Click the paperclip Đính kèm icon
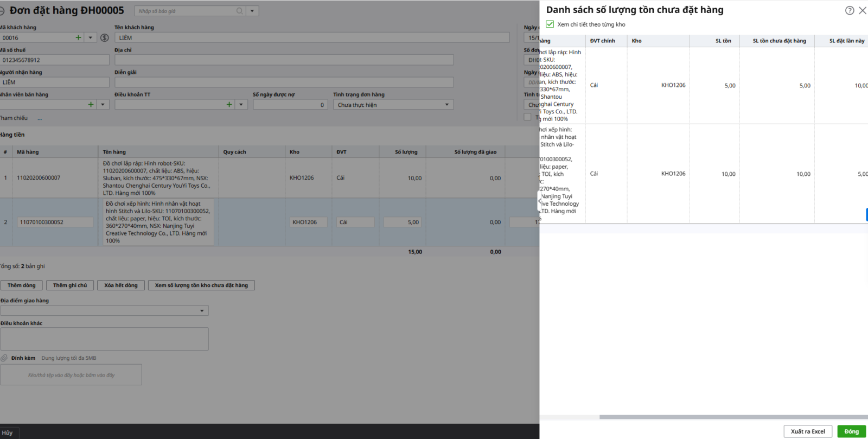The width and height of the screenshot is (868, 439). [x=4, y=358]
